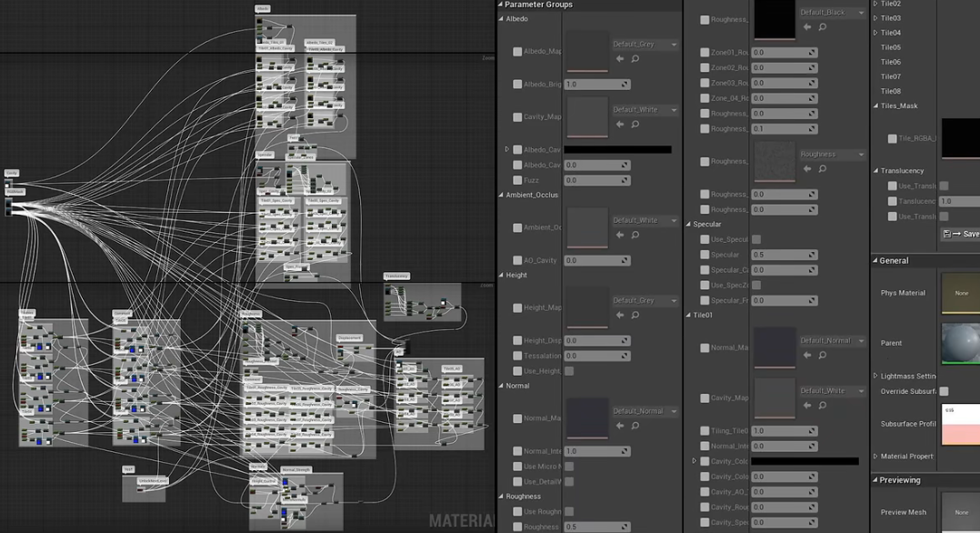Toggle the Height_Disp parameter override checkbox
This screenshot has height=533, width=980.
pos(517,340)
